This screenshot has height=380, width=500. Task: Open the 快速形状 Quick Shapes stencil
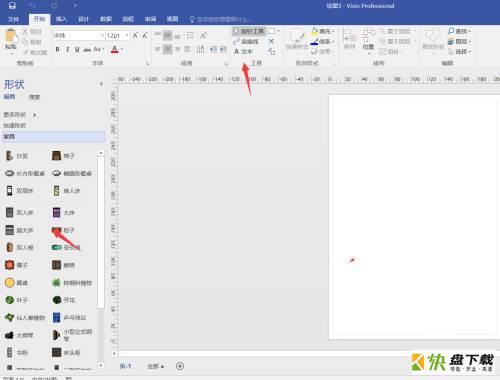point(14,125)
